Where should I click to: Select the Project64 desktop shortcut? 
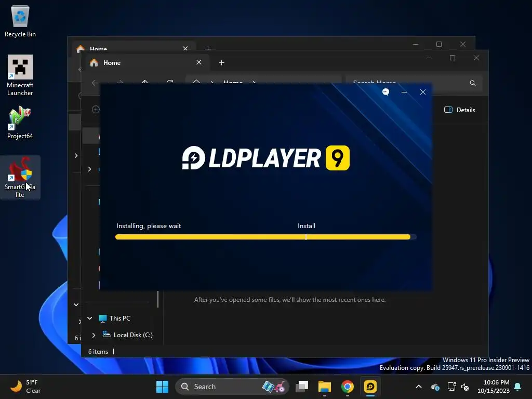20,123
